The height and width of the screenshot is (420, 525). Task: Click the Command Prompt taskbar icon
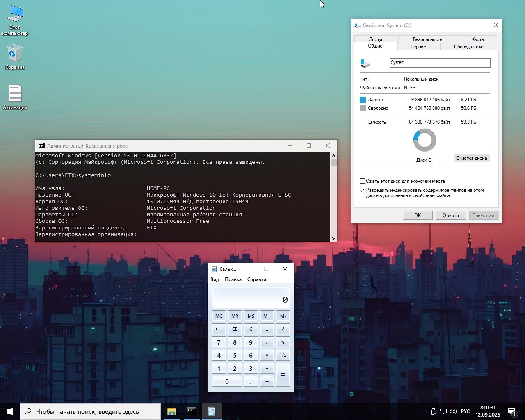(x=192, y=411)
